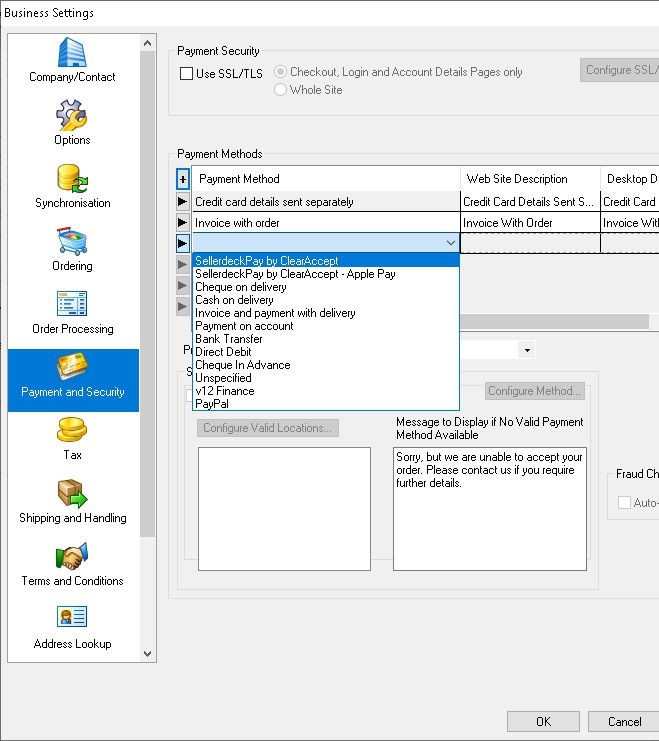This screenshot has height=741, width=659.
Task: Click the no valid payment message text box
Action: 490,509
